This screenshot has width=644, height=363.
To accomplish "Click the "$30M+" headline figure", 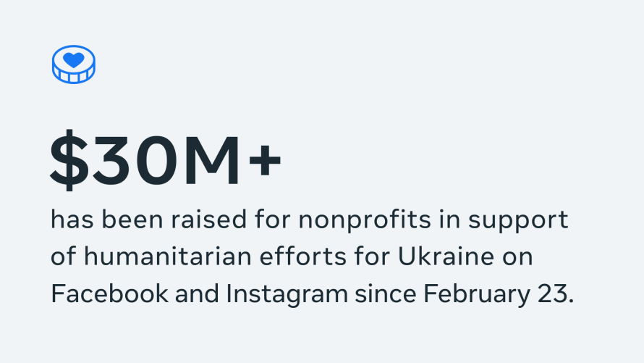I will (165, 159).
